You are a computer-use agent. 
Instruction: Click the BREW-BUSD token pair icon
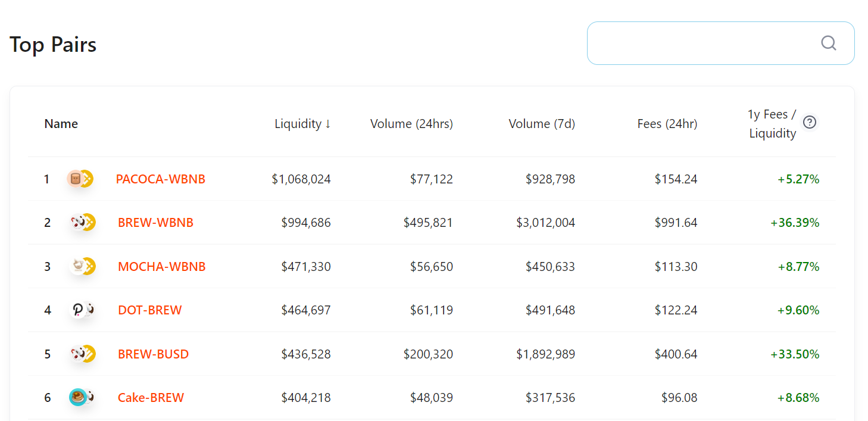point(82,354)
